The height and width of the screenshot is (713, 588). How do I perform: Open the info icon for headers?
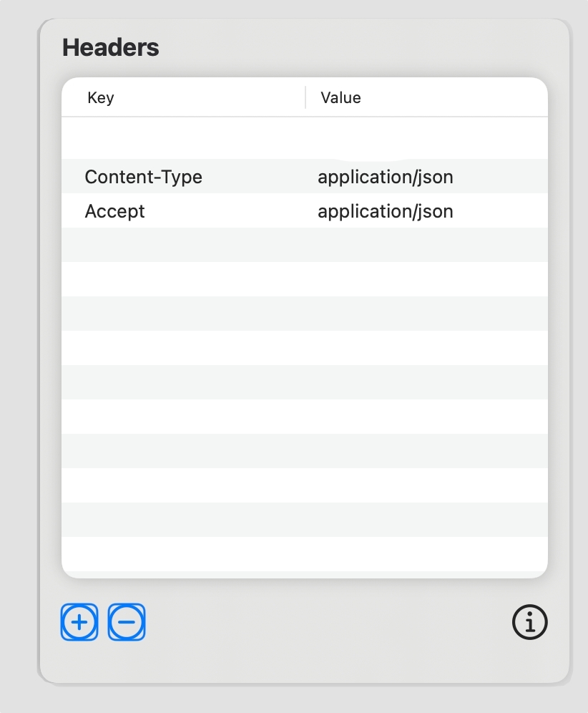pyautogui.click(x=529, y=622)
